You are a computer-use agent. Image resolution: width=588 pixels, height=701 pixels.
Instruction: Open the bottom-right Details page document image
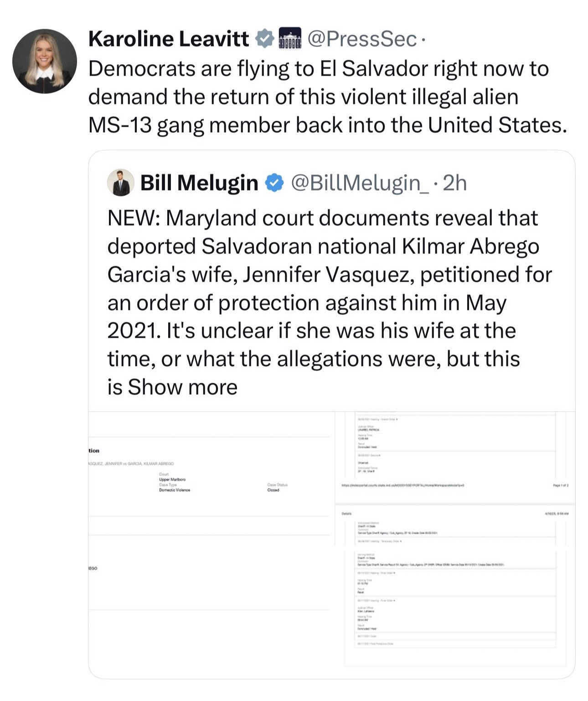455,592
